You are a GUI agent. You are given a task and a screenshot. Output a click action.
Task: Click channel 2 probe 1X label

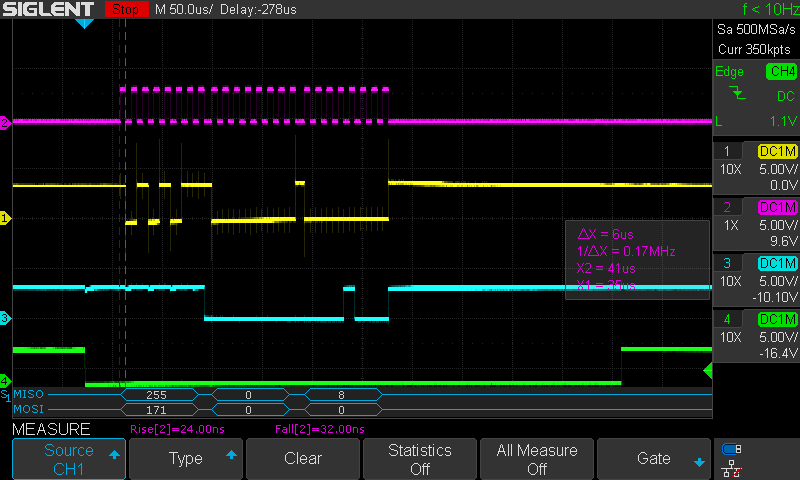point(731,225)
